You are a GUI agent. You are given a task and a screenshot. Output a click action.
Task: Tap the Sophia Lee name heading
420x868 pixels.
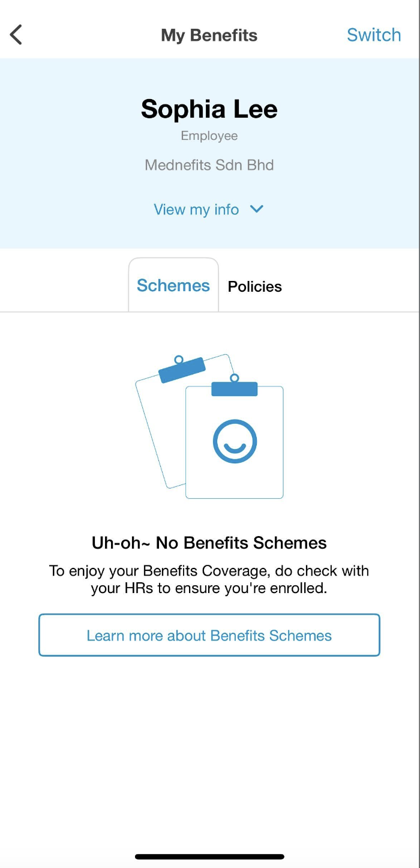click(x=209, y=109)
